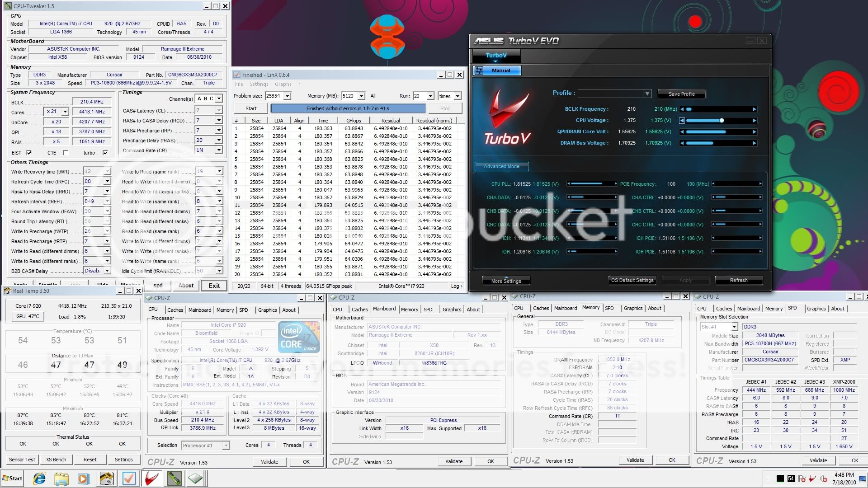Expand Precharge Delay (tRAS) dropdown
The image size is (868, 488).
[x=219, y=140]
